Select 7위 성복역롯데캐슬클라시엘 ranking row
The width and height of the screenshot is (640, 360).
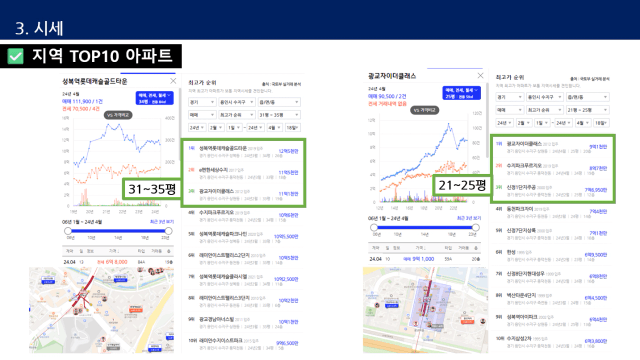pos(243,280)
